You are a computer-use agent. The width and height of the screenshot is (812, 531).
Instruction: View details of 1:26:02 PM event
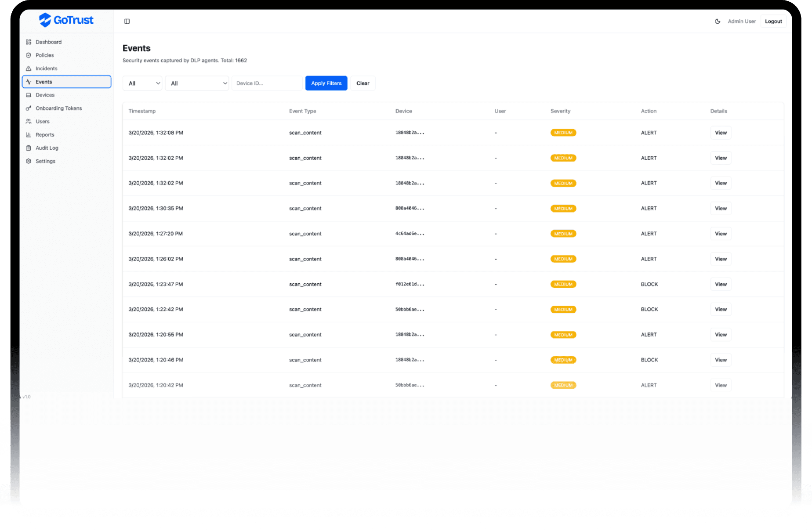(721, 259)
